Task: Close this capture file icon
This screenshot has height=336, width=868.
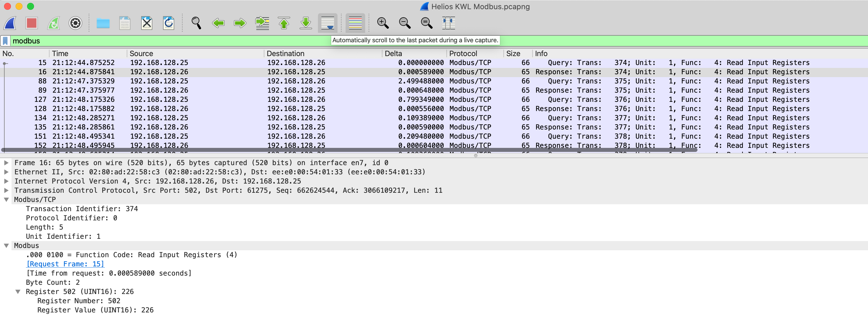Action: point(147,23)
